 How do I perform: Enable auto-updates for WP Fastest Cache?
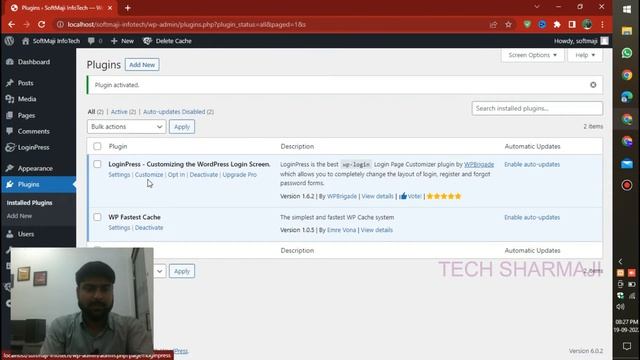(x=532, y=218)
